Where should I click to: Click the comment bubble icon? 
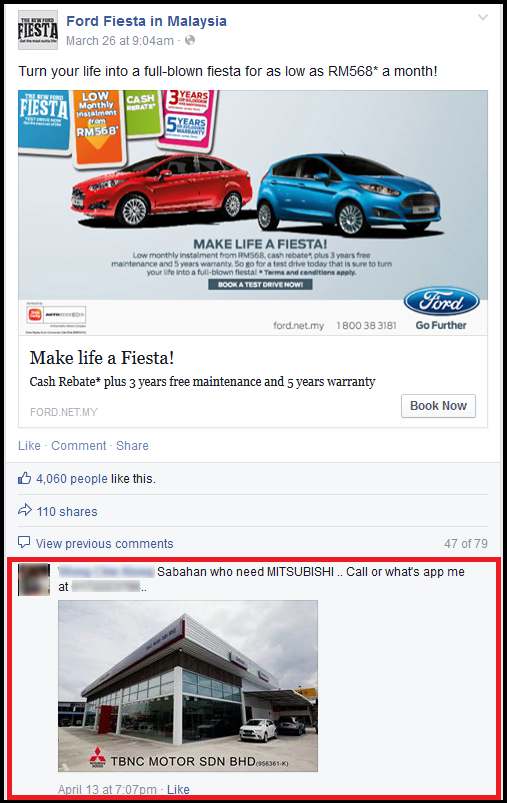[24, 542]
